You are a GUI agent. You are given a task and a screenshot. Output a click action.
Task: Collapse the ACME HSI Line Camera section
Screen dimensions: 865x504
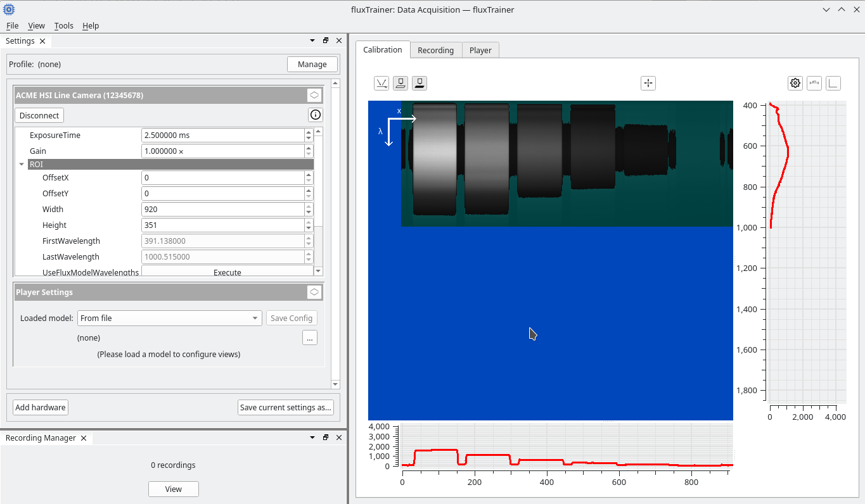[x=314, y=96]
